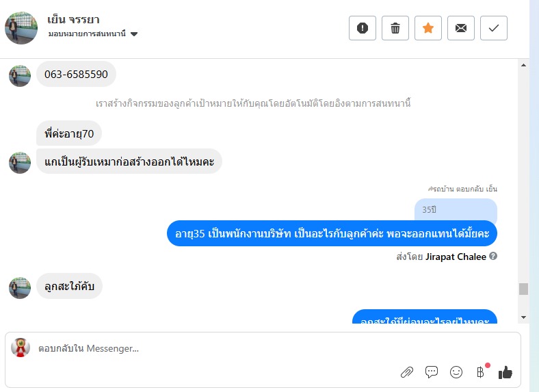The height and width of the screenshot is (392, 539).
Task: Open the baht payment request icon
Action: pyautogui.click(x=481, y=372)
